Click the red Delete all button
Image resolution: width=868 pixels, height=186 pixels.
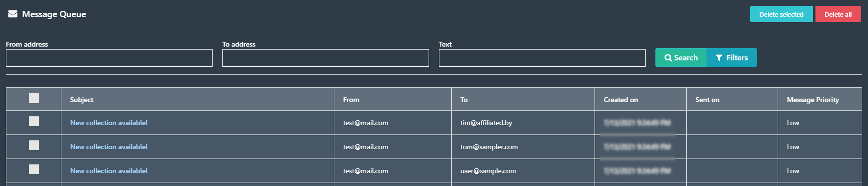(838, 14)
